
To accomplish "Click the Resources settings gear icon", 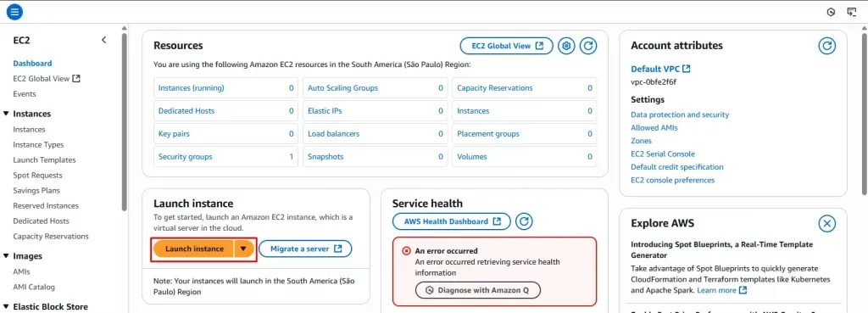I will click(565, 46).
